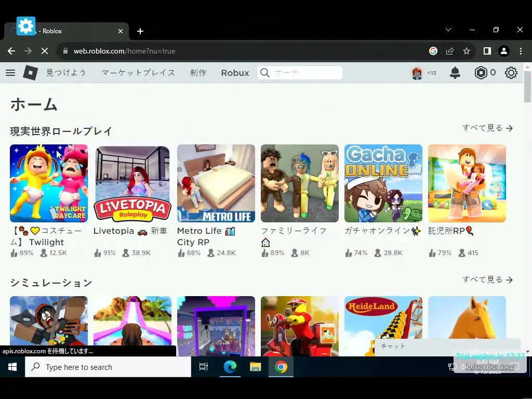Click the HeideLand game thumbnail
Screen dimensions: 532x399
[383, 317]
